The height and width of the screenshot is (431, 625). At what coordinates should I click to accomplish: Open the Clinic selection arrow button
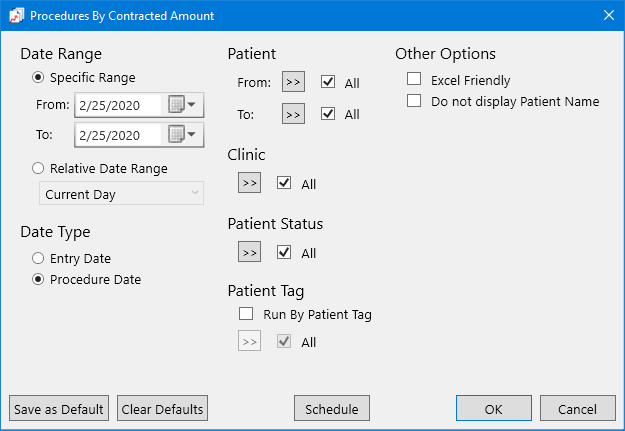249,183
